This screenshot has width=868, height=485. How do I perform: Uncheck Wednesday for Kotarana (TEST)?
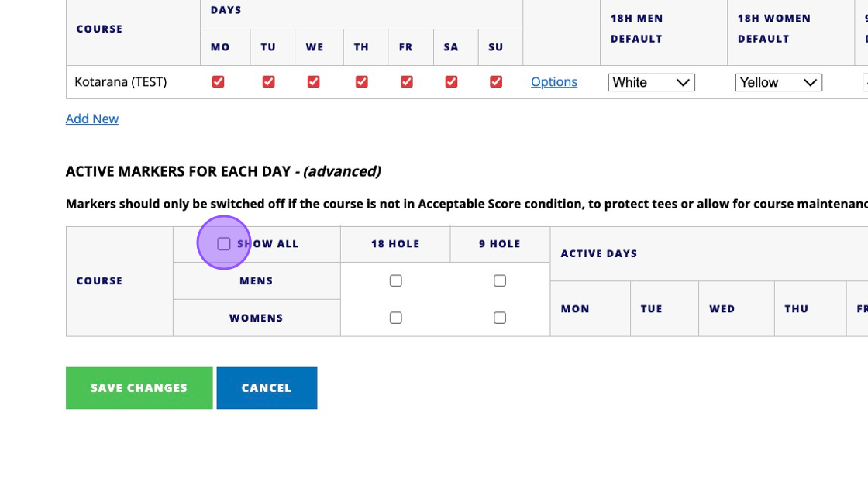point(313,81)
